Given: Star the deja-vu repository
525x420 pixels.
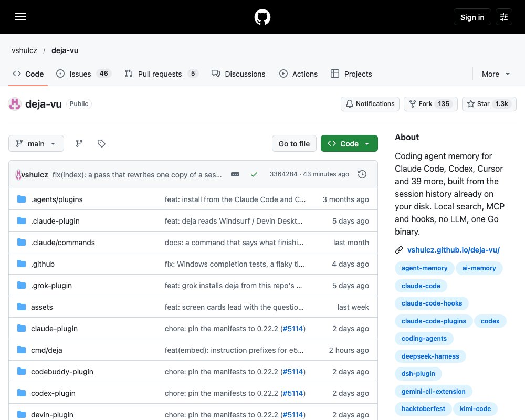Looking at the screenshot, I should [489, 104].
